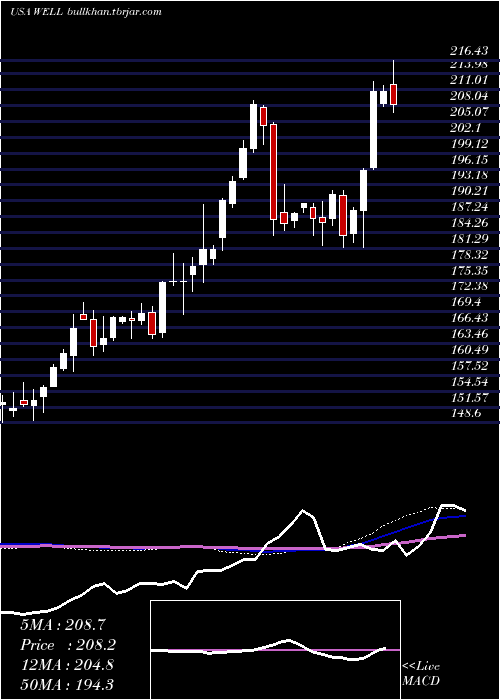
Task: Click the 216.43 price axis label
Action: [x=468, y=51]
